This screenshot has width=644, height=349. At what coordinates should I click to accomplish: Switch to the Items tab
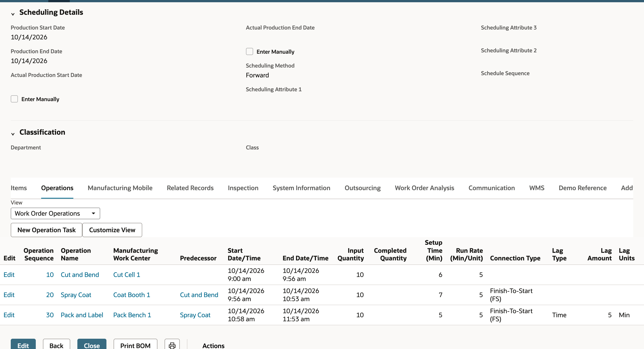(19, 188)
